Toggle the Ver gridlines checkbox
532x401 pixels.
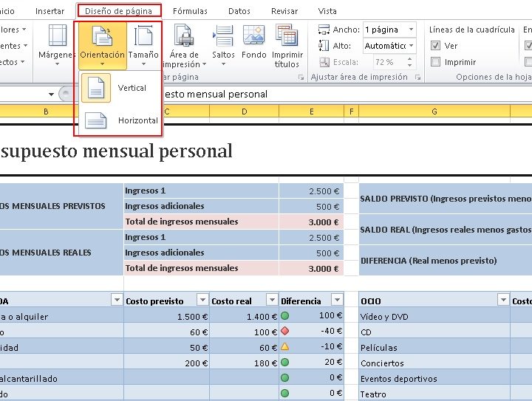[436, 46]
